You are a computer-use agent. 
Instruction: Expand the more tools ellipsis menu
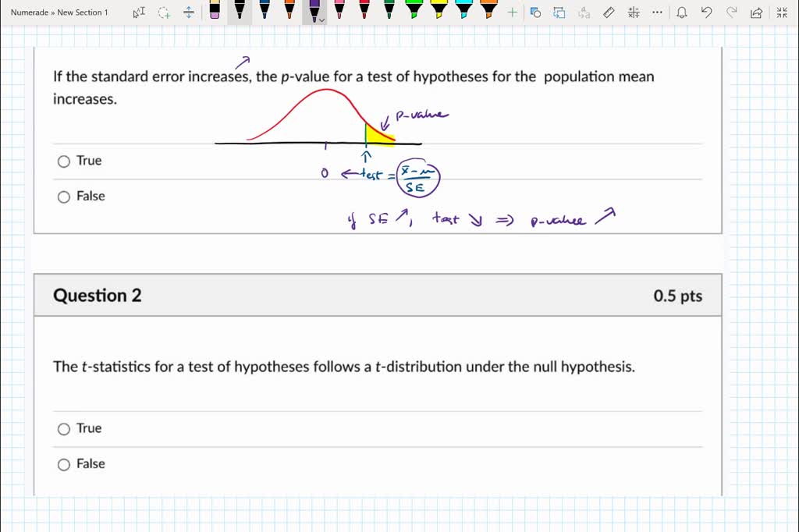tap(656, 12)
